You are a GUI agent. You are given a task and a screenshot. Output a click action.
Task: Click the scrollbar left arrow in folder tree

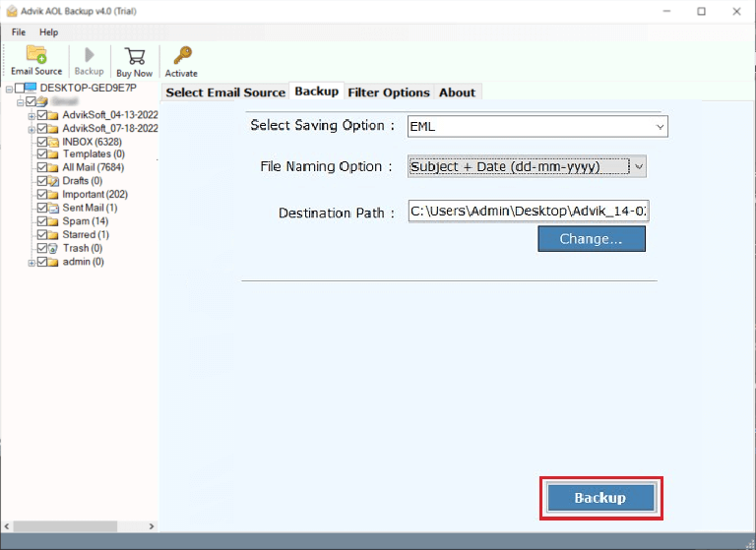(x=7, y=526)
